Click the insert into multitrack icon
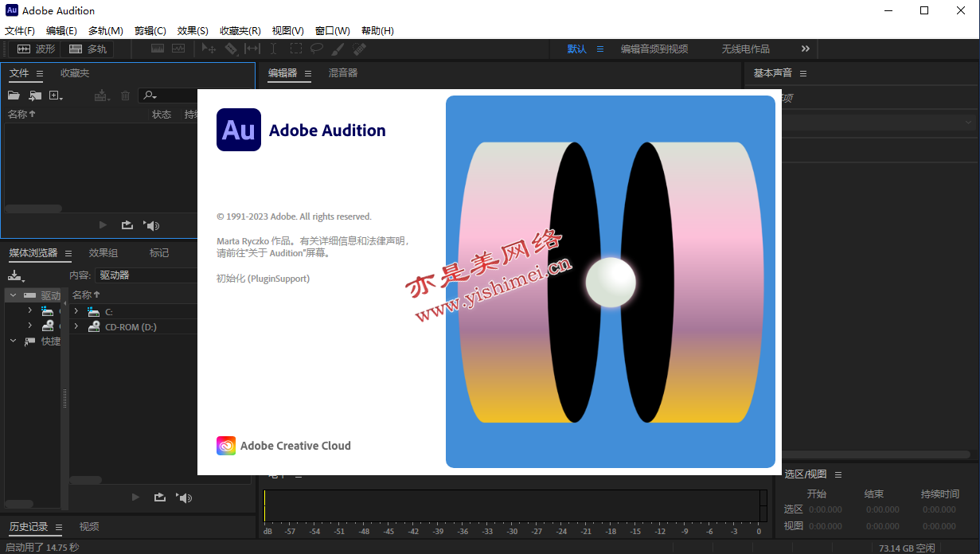The image size is (980, 554). click(x=101, y=96)
